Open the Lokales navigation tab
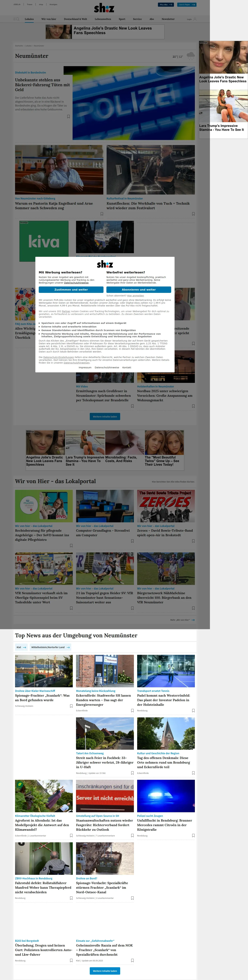The width and height of the screenshot is (248, 980). pyautogui.click(x=29, y=19)
